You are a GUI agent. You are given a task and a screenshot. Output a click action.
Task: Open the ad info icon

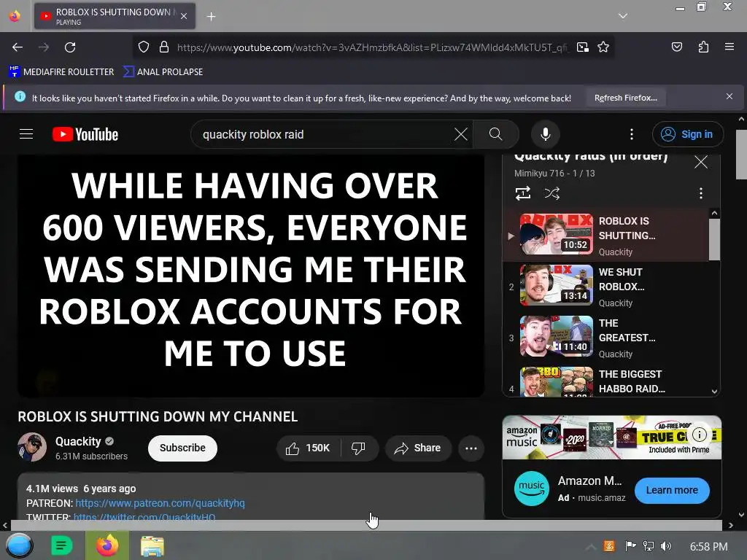tap(700, 435)
